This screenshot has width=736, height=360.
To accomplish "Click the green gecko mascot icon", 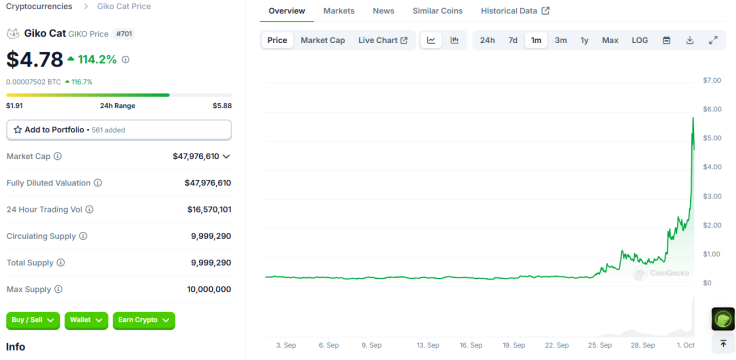I will (x=723, y=319).
